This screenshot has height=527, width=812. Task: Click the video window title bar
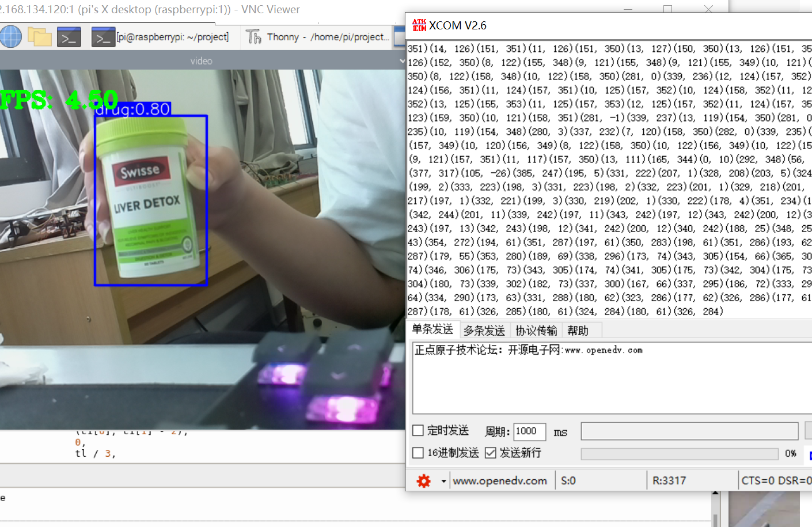[202, 60]
